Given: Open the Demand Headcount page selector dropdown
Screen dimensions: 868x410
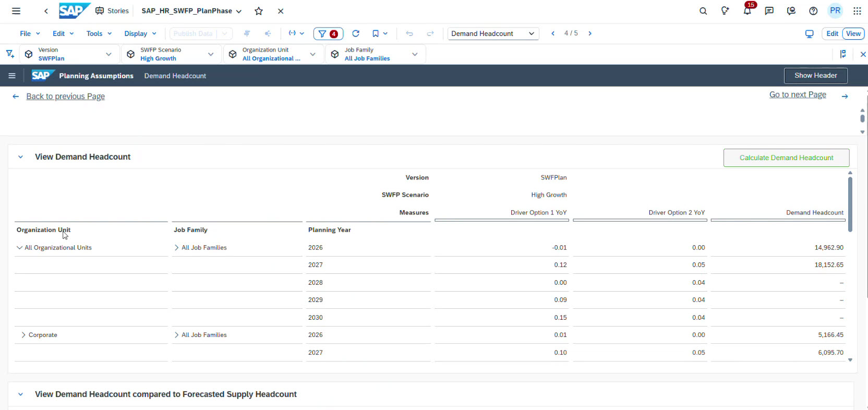Looking at the screenshot, I should (x=492, y=33).
